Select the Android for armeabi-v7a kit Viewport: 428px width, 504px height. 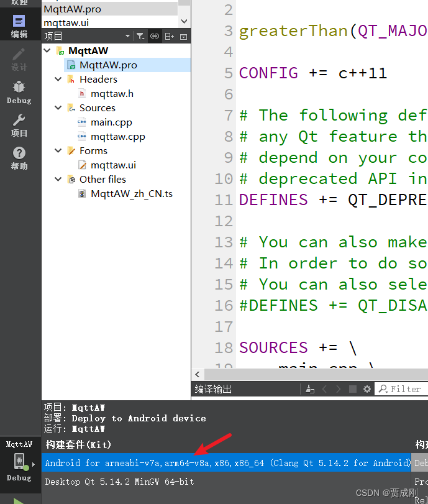[x=226, y=463]
